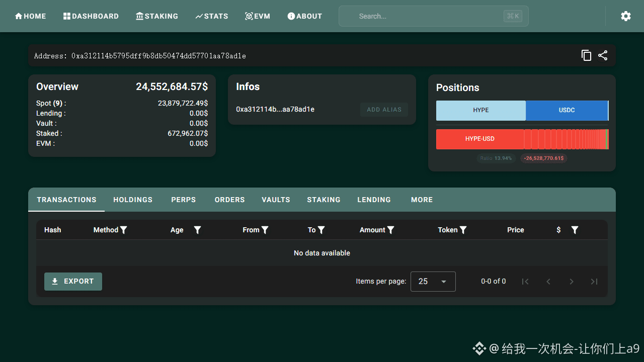The width and height of the screenshot is (644, 362).
Task: Click the Staked value 672,962.07$
Action: tap(188, 133)
